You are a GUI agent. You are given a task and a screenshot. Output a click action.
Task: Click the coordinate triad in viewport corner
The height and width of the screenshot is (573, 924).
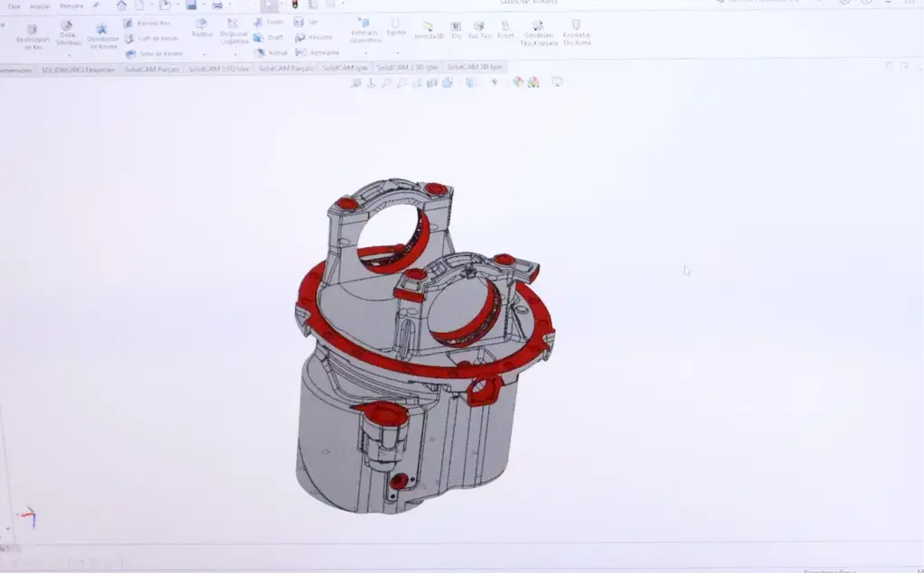(x=28, y=517)
